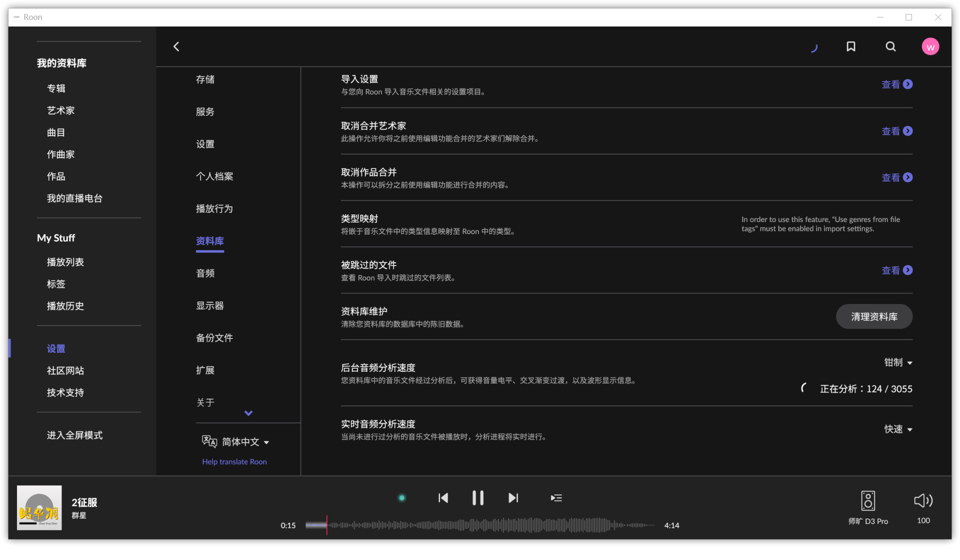Screen dimensions: 960x560
Task: Open search via magnifier icon
Action: [x=890, y=46]
